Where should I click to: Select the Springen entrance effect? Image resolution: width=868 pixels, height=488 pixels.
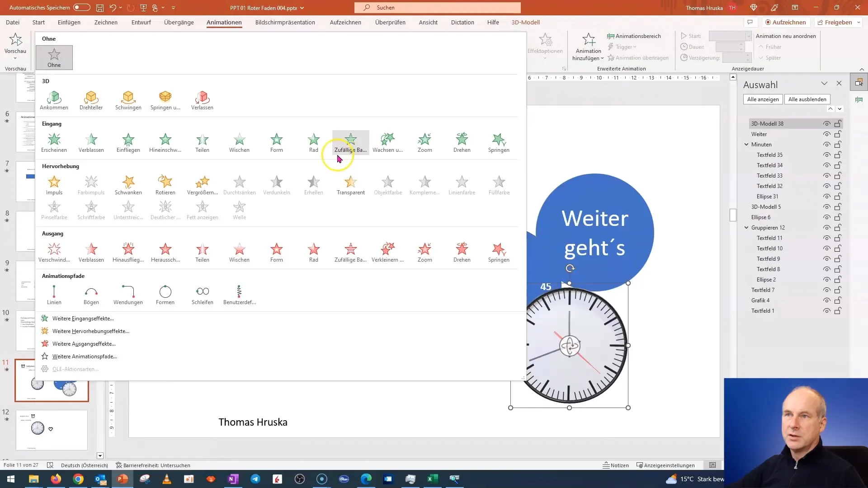coord(499,143)
